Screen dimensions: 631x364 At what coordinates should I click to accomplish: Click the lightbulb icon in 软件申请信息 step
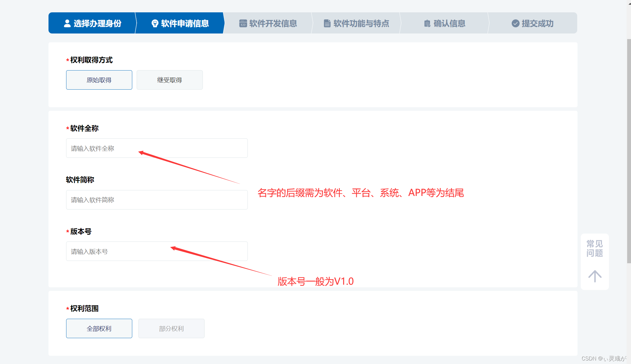[x=155, y=24]
